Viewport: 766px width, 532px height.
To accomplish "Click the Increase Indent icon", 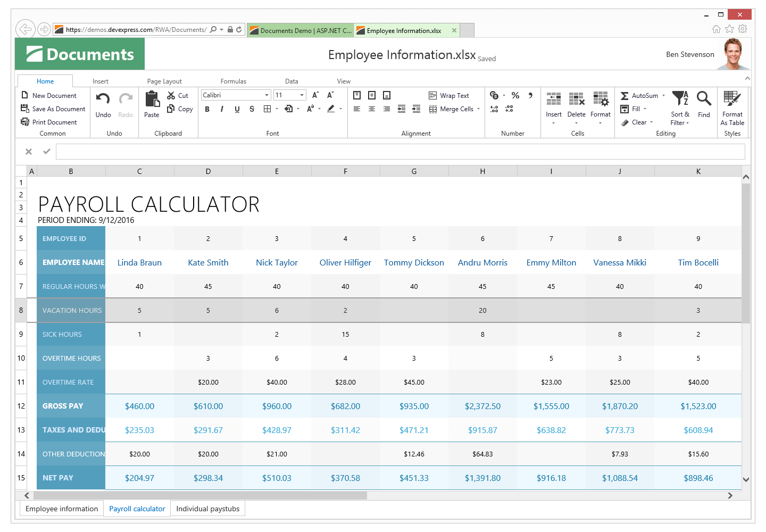I will pos(417,109).
